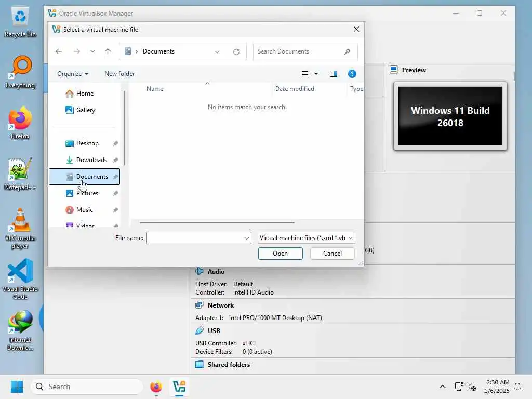Image resolution: width=532 pixels, height=399 pixels.
Task: Open the Virtual machine files type filter
Action: (306, 238)
